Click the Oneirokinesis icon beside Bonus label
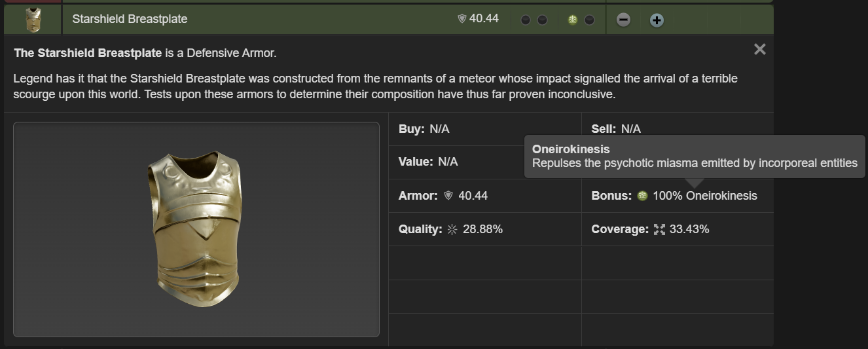 (642, 196)
